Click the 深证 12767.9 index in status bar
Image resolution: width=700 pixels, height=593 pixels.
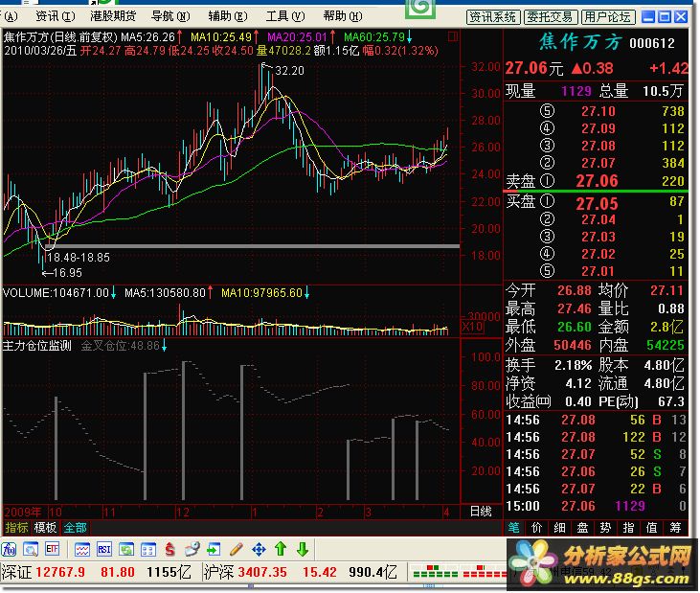tap(43, 572)
